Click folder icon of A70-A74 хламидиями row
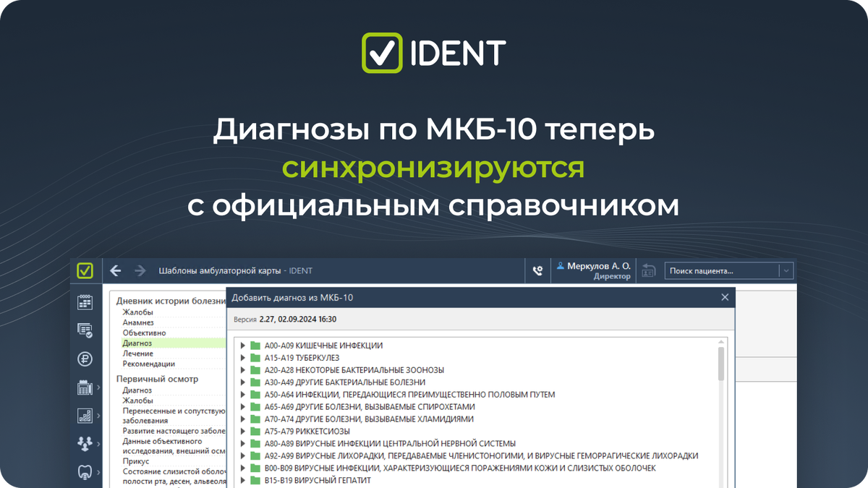The height and width of the screenshot is (488, 868). (255, 419)
